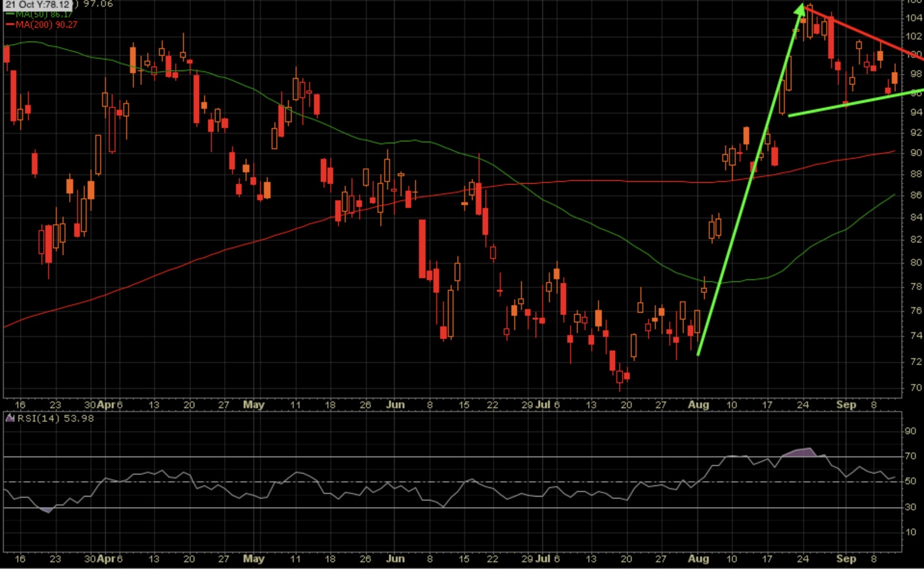Click the green arrowhead at the price peak
The width and height of the screenshot is (924, 569).
point(799,10)
